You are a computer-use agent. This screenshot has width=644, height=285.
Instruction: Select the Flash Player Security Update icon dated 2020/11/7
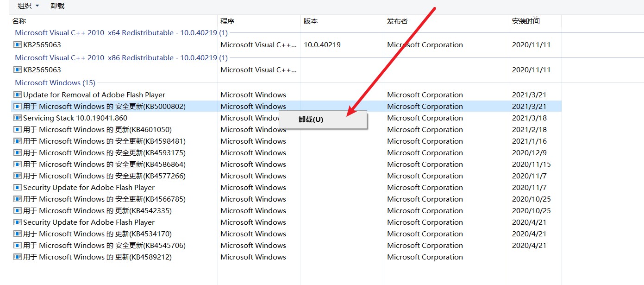pos(18,188)
